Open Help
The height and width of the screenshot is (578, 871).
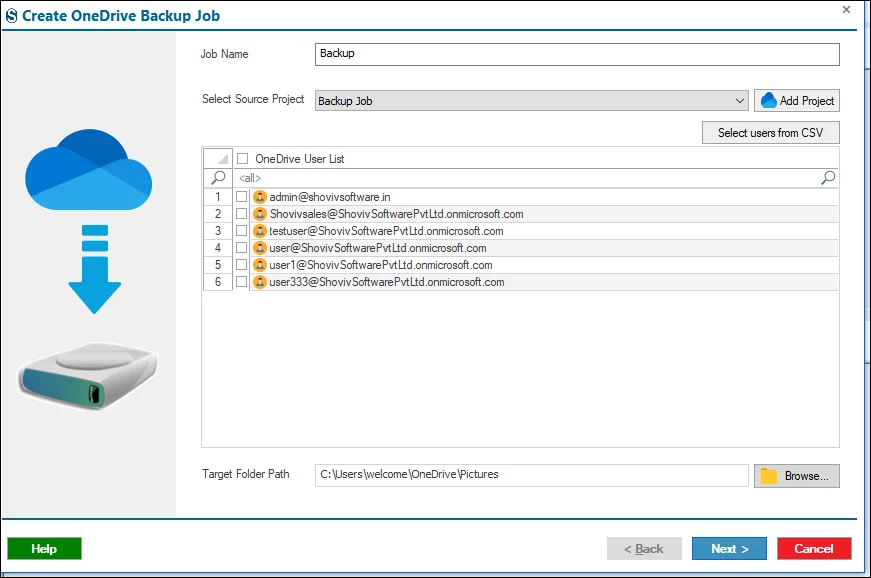pyautogui.click(x=44, y=549)
